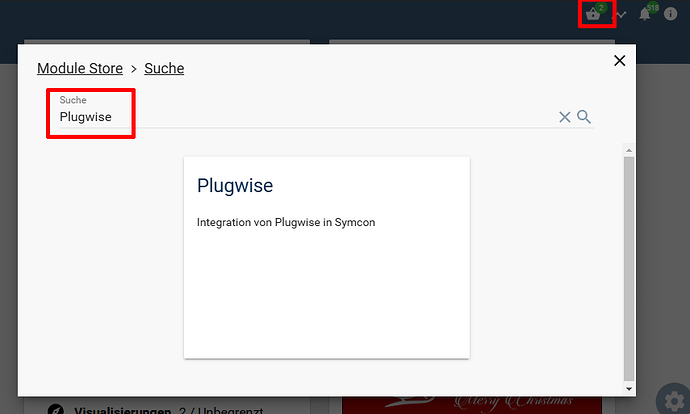Run search with magnifier icon
Screen dimensions: 690x414
584,117
